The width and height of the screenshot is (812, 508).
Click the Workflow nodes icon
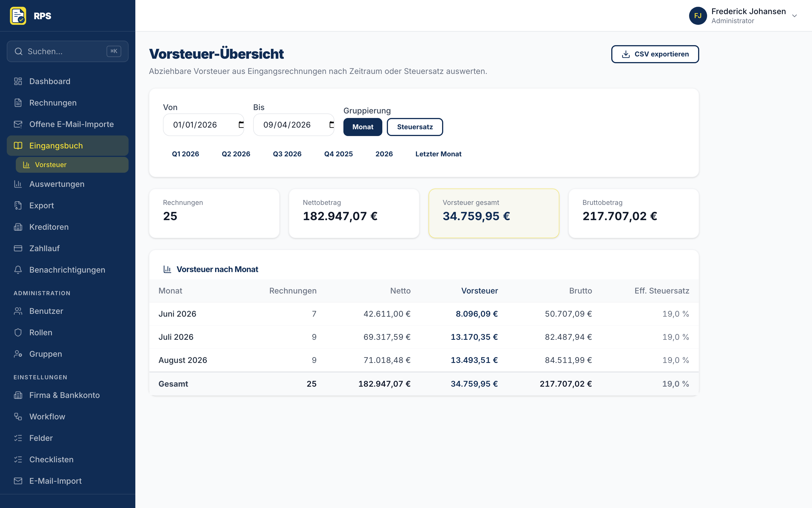point(18,417)
